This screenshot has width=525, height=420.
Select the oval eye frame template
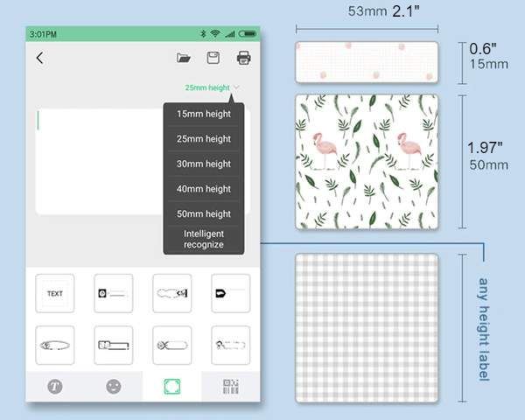[x=55, y=346]
